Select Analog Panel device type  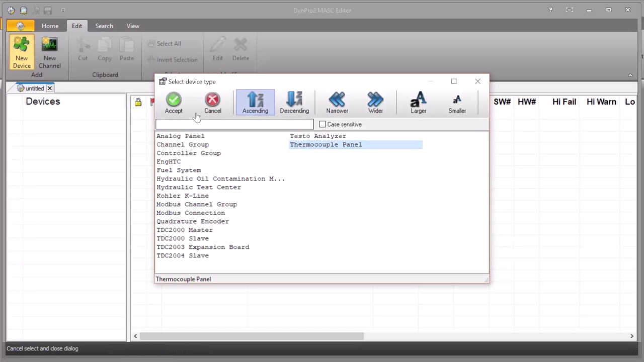pos(181,136)
